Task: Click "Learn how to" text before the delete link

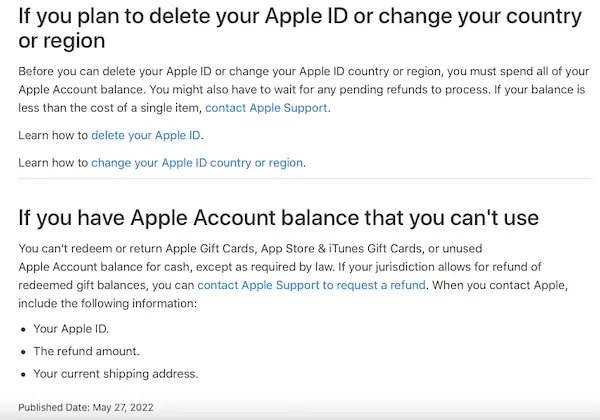Action: (53, 135)
